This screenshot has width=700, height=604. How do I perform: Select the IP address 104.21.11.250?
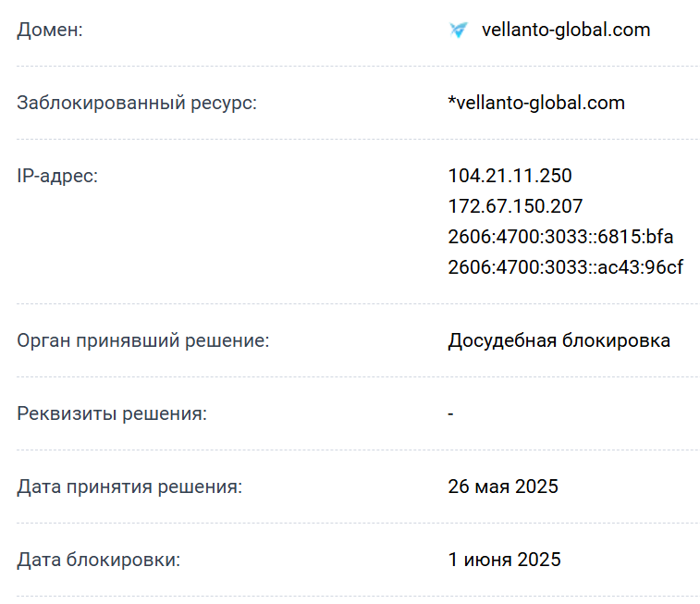(x=510, y=176)
